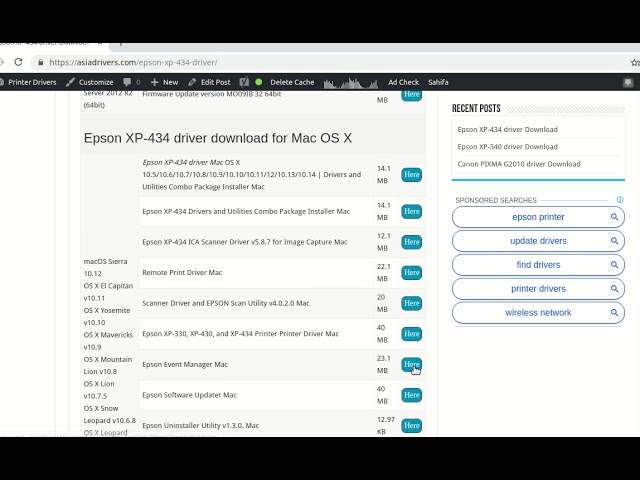Select the update drivers sponsored search
This screenshot has width=640, height=480.
pos(538,241)
